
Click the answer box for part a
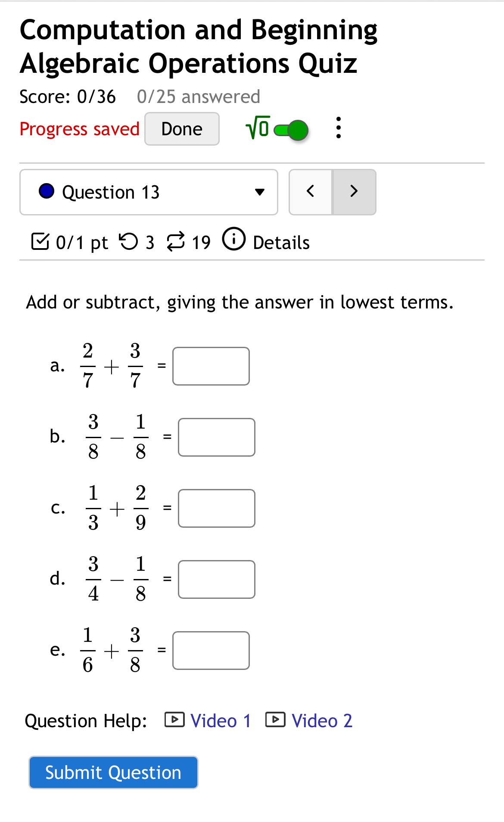[211, 366]
